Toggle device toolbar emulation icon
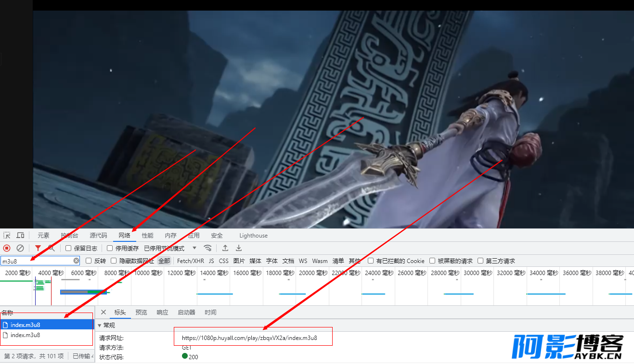The height and width of the screenshot is (364, 634). point(20,235)
